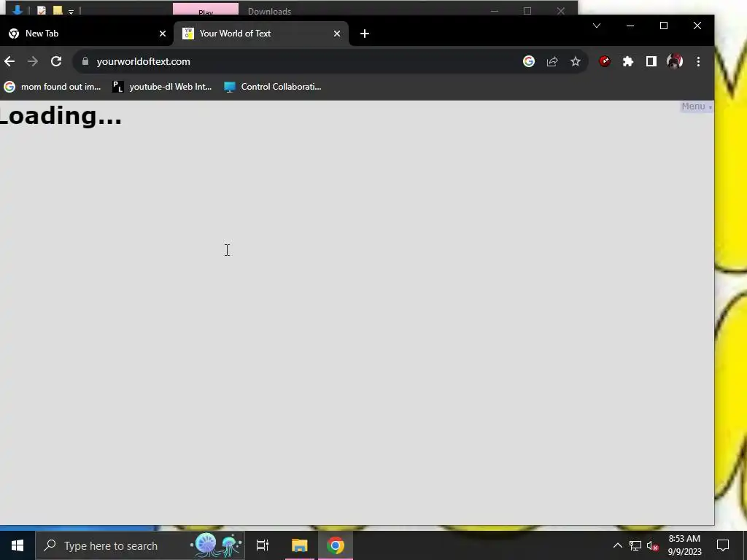Click the grayed forward navigation arrow
This screenshot has height=560, width=747.
click(x=32, y=61)
